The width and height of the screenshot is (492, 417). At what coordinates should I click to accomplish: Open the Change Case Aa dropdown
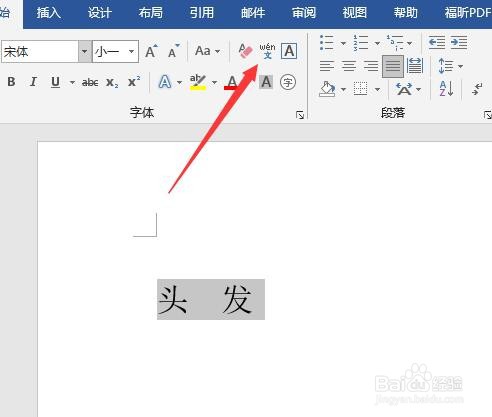click(207, 51)
